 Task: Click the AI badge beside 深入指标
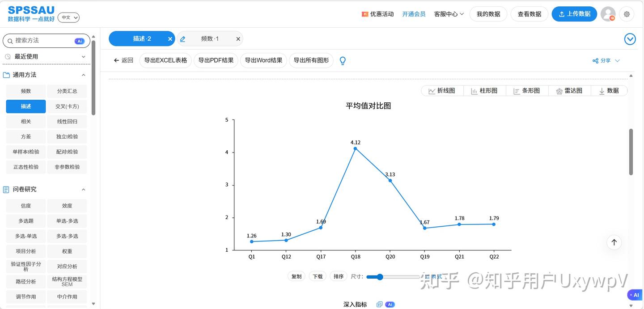390,305
